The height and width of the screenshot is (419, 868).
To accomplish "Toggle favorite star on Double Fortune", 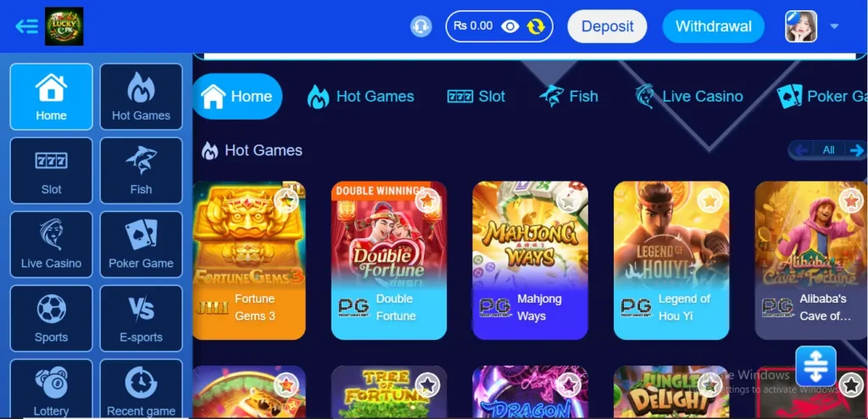I will click(427, 201).
